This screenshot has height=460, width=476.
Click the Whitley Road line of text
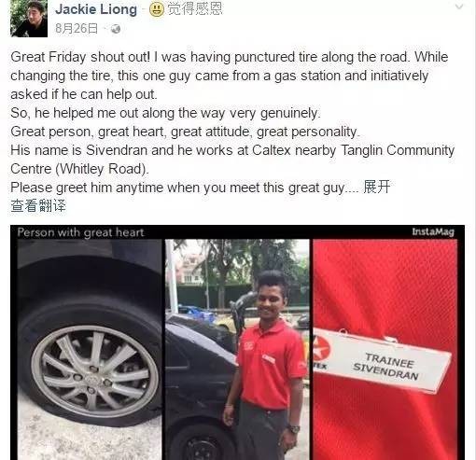79,169
